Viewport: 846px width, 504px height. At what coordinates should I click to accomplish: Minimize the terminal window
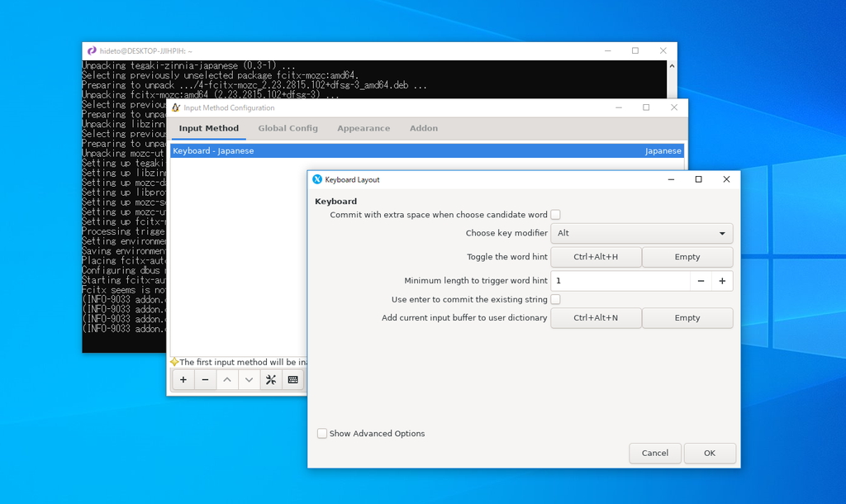(608, 50)
